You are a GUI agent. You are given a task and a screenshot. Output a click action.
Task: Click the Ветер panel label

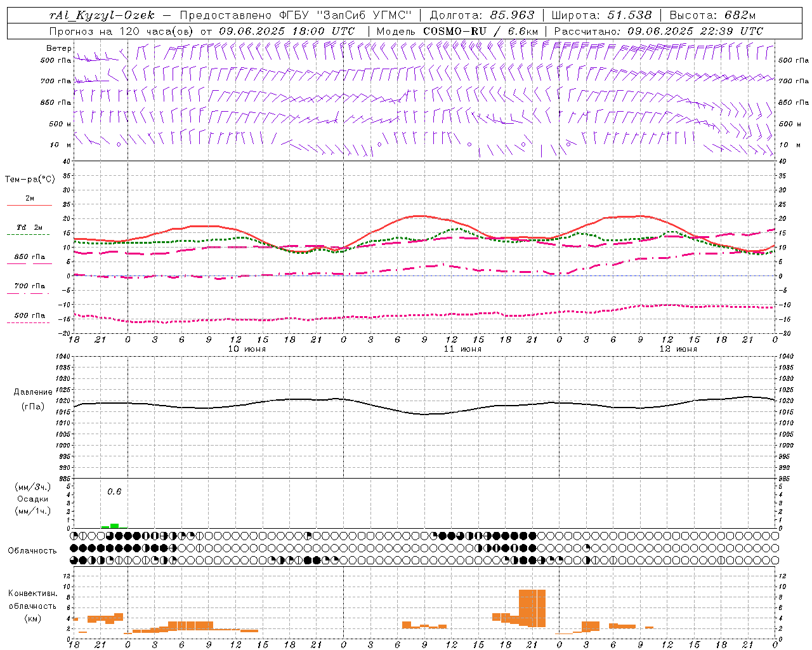[59, 48]
